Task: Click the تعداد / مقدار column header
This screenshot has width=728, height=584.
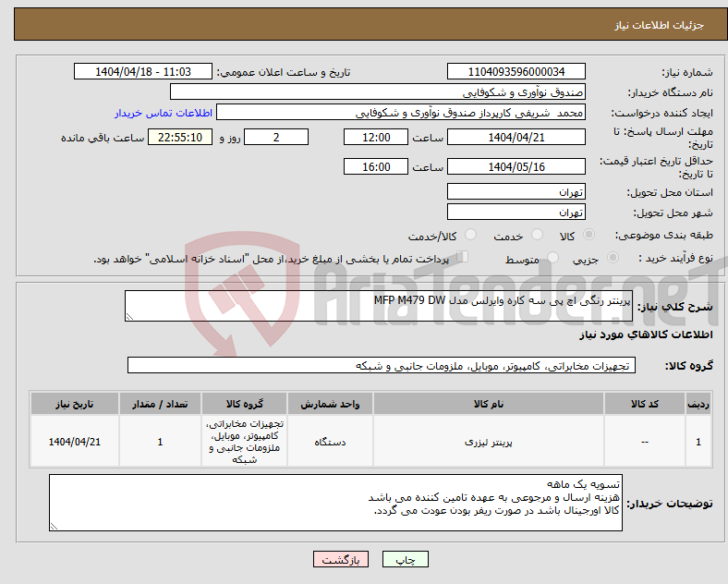Action: tap(160, 404)
